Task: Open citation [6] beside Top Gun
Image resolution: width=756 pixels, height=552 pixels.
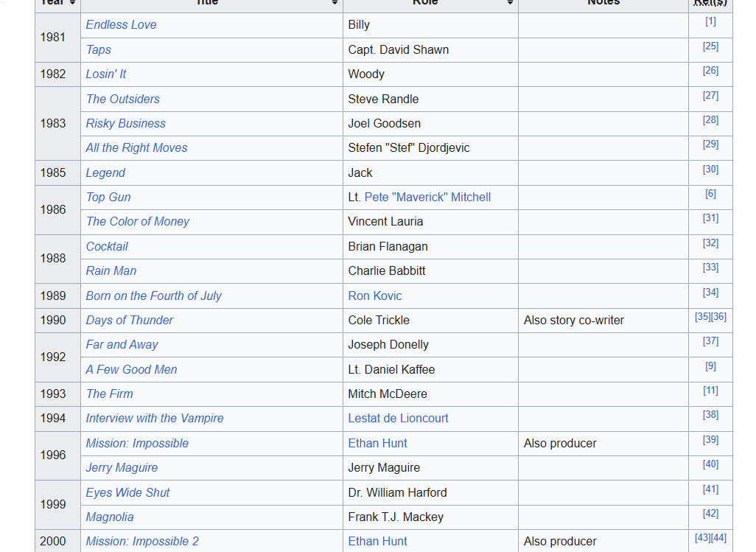Action: (x=710, y=194)
